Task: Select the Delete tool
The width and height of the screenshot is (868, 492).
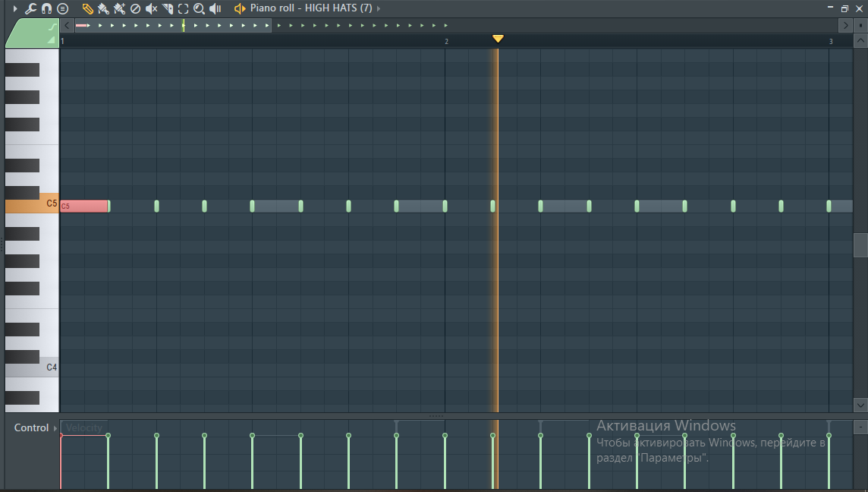Action: tap(135, 8)
